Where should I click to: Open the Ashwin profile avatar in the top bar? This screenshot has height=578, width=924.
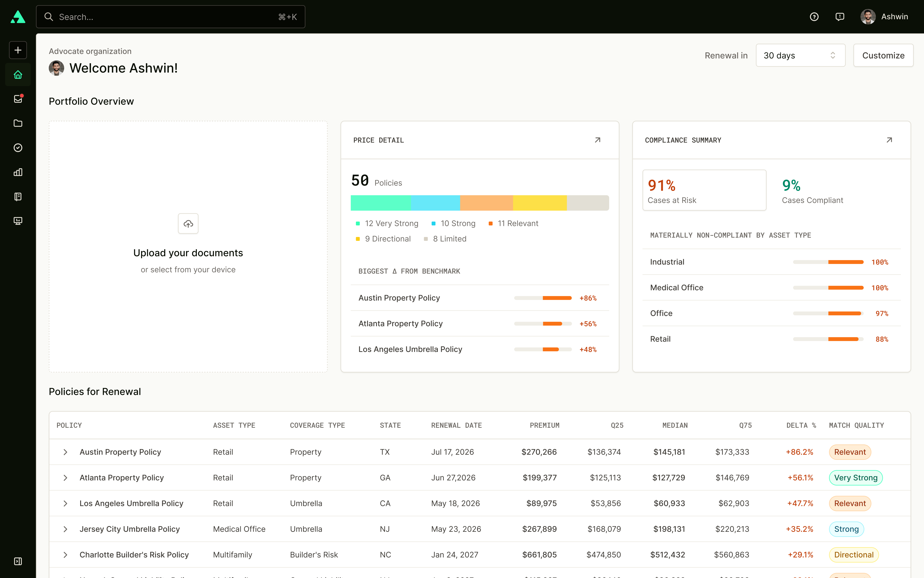click(x=868, y=17)
